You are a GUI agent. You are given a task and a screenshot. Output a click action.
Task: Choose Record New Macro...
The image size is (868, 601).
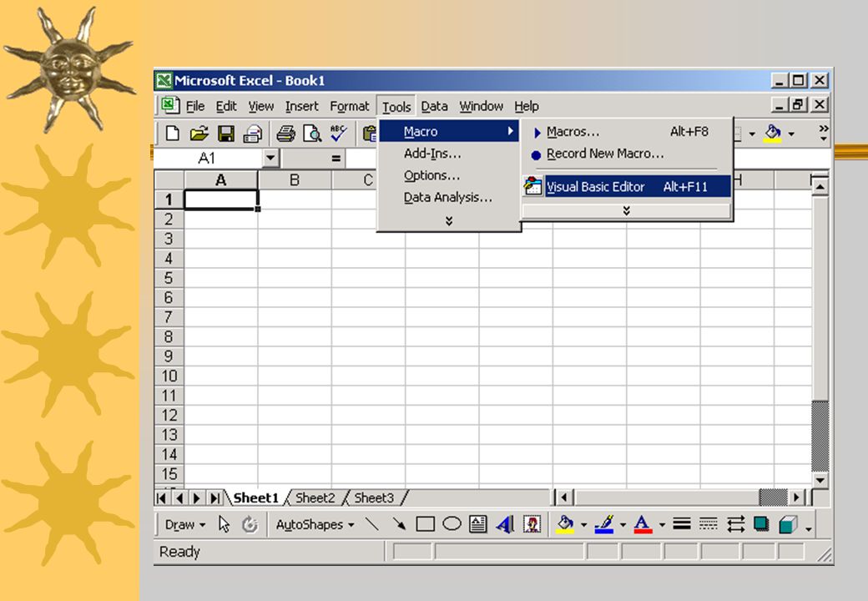coord(626,154)
